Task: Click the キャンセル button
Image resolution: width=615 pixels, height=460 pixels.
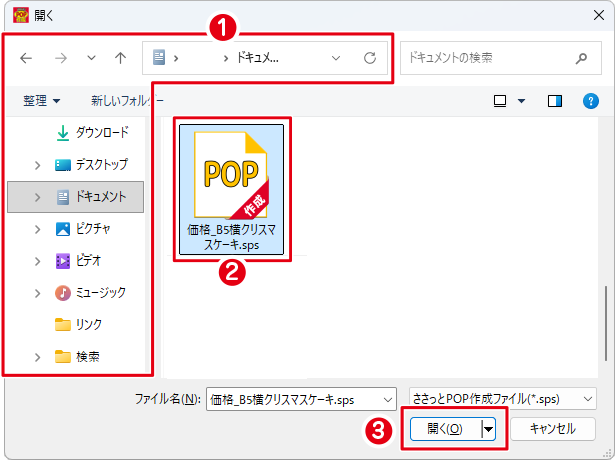Action: [552, 428]
